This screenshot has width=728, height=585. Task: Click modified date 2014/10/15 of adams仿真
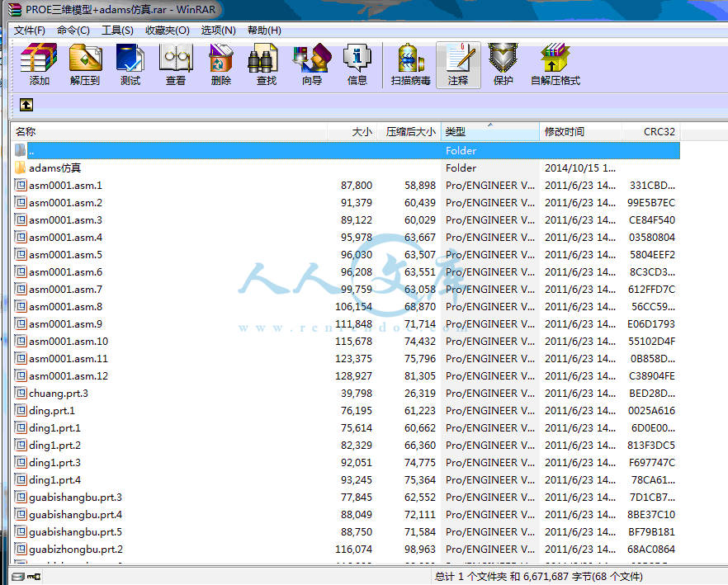580,167
